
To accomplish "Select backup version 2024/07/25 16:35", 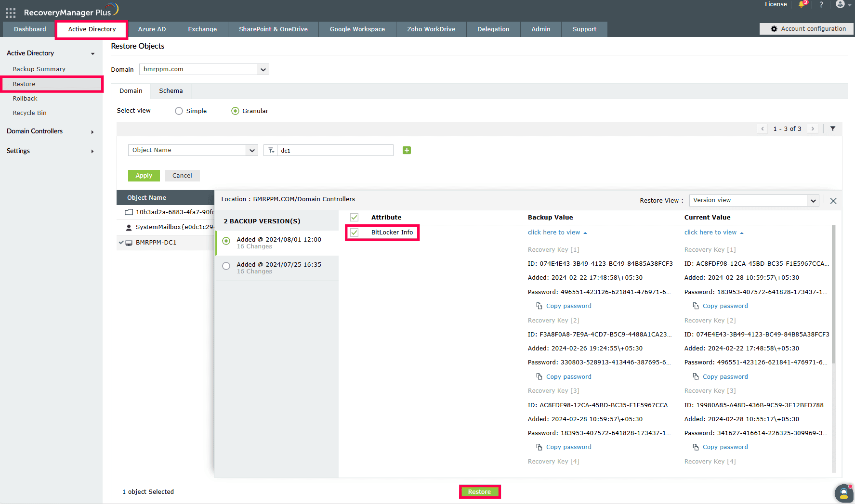I will click(226, 266).
